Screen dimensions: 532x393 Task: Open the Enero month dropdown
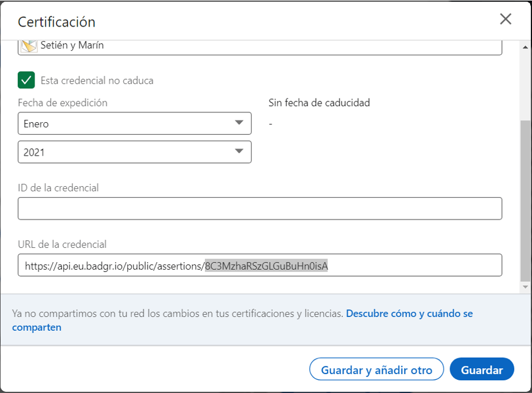pyautogui.click(x=135, y=123)
